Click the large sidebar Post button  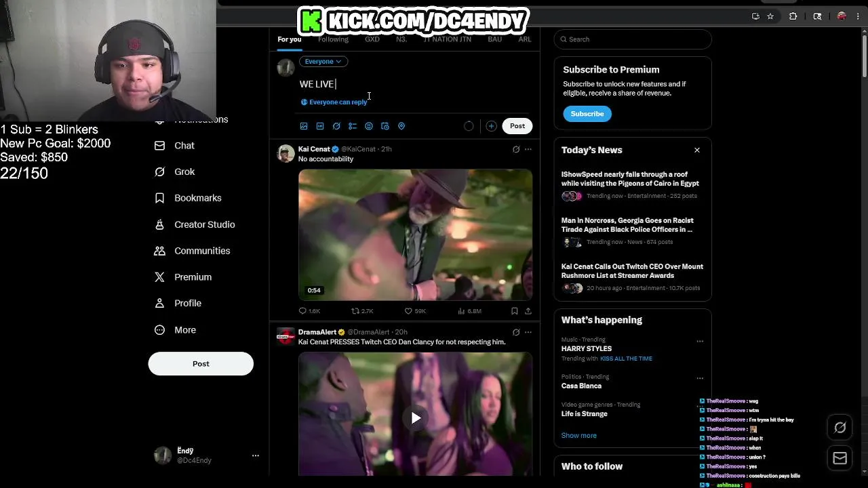201,364
